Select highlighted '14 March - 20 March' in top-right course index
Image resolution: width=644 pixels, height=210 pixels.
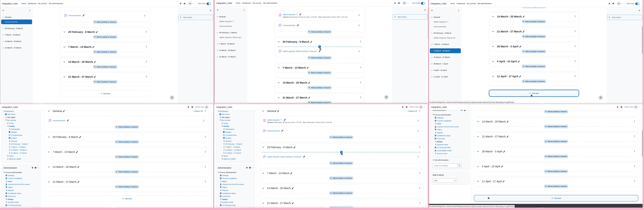tap(445, 51)
